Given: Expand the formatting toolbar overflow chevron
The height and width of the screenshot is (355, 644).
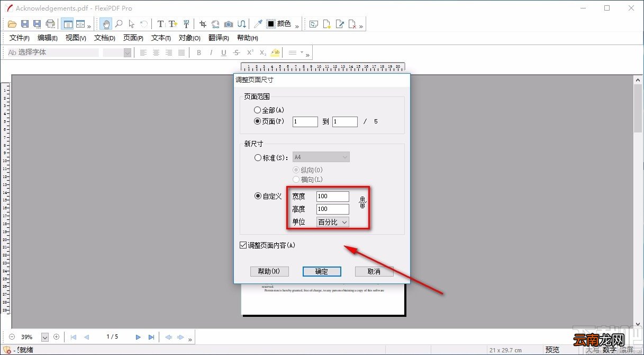Looking at the screenshot, I should pyautogui.click(x=307, y=55).
